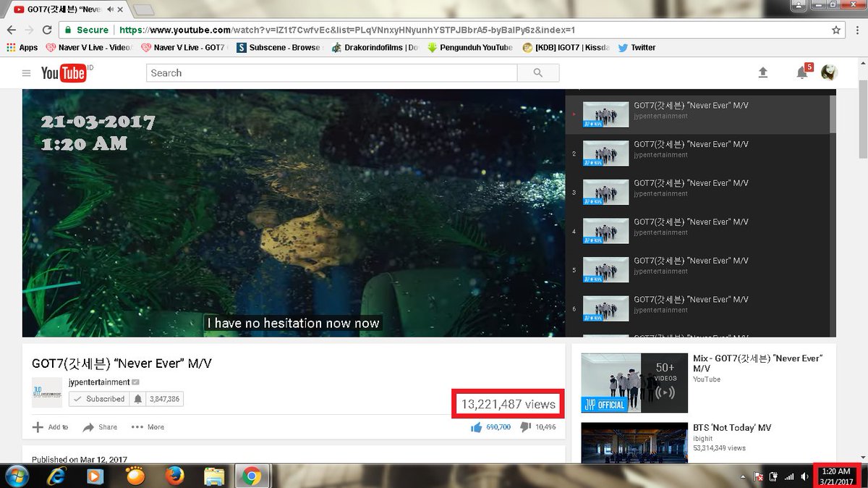The width and height of the screenshot is (868, 488).
Task: Open the [KDB] IGOT7 Kissdaily bookmark
Action: coord(566,48)
